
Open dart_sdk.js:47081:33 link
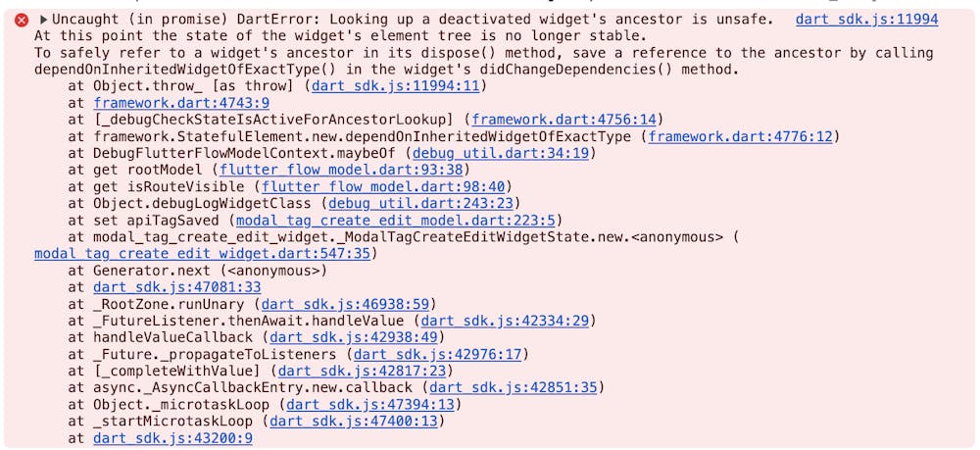pos(176,287)
